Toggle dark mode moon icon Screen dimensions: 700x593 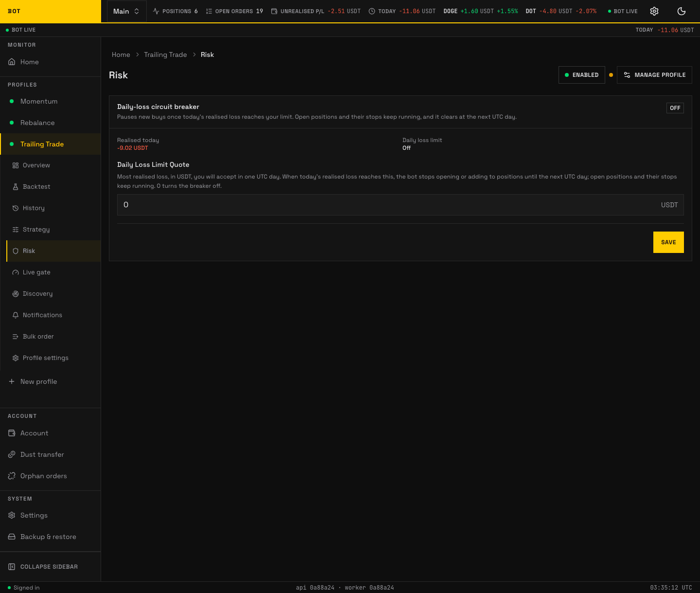[x=682, y=11]
